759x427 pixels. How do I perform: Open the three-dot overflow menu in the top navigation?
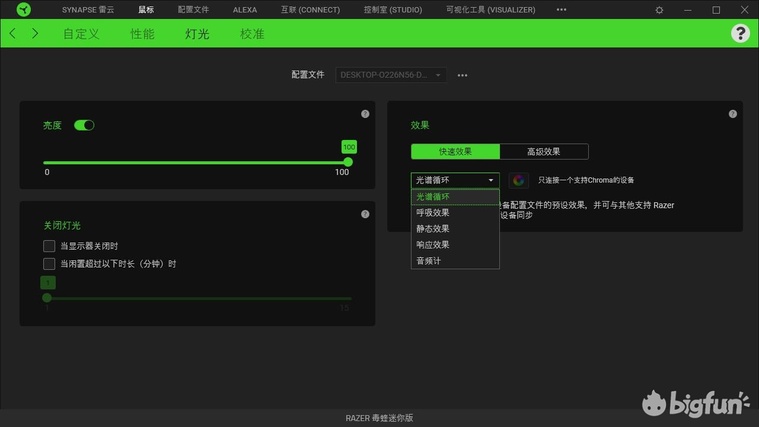click(x=561, y=10)
